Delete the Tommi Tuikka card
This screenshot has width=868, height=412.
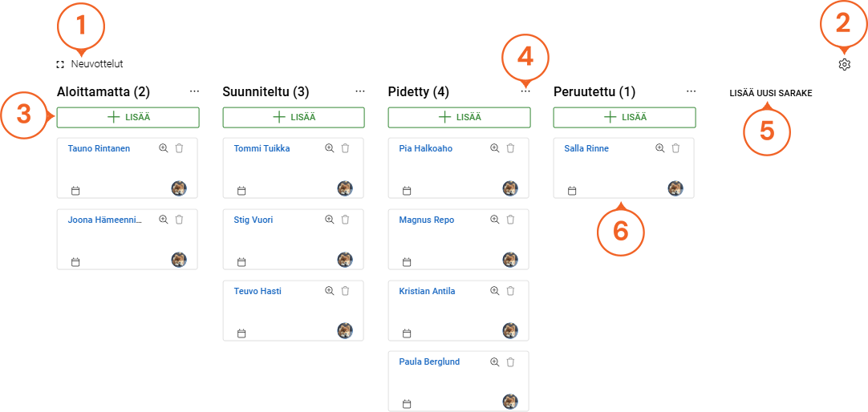[x=345, y=148]
